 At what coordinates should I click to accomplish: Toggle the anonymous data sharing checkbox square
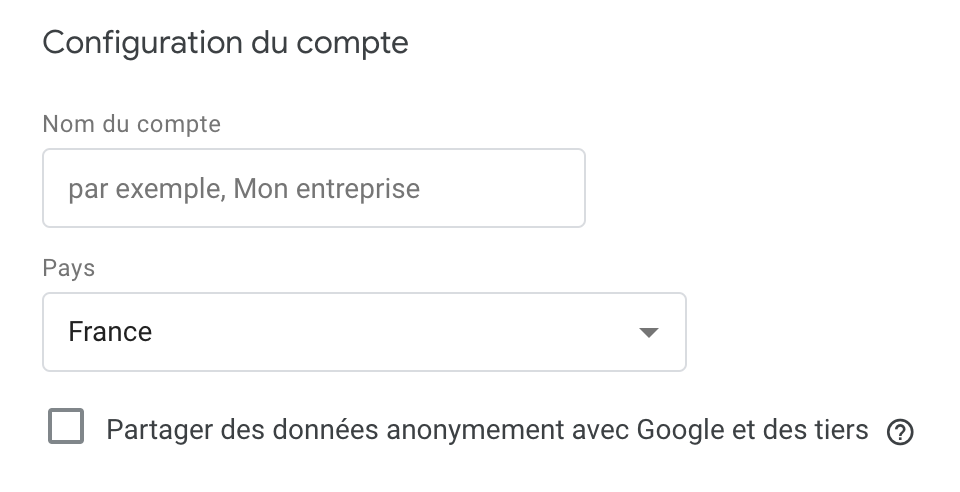[x=66, y=426]
